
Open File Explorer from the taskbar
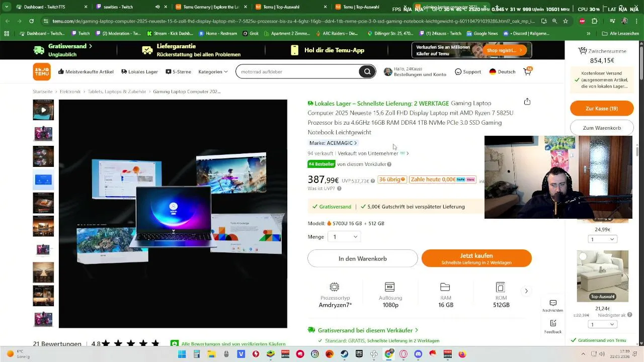211,354
